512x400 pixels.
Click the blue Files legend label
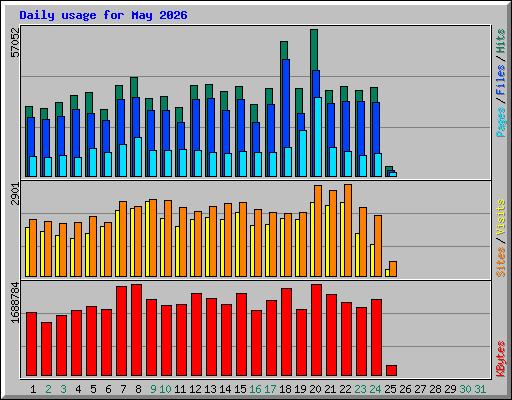click(x=501, y=80)
